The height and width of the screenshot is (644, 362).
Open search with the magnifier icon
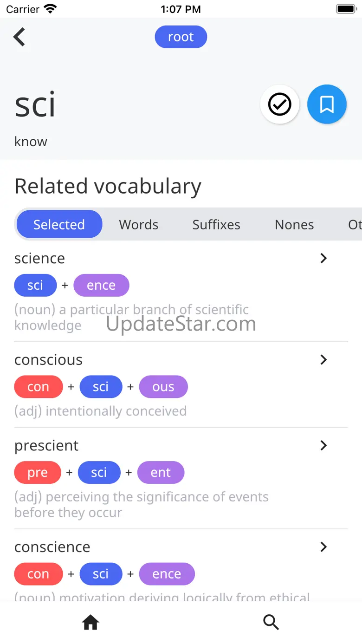(271, 622)
